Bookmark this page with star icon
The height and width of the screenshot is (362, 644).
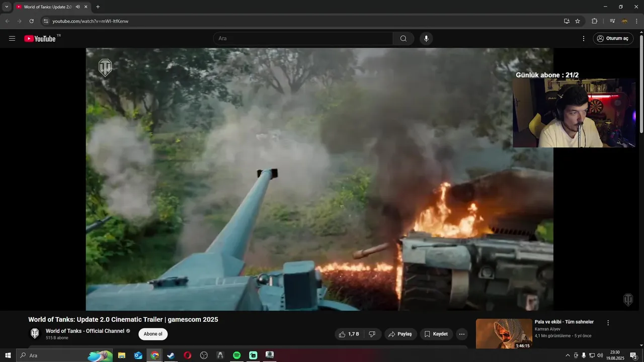tap(578, 21)
